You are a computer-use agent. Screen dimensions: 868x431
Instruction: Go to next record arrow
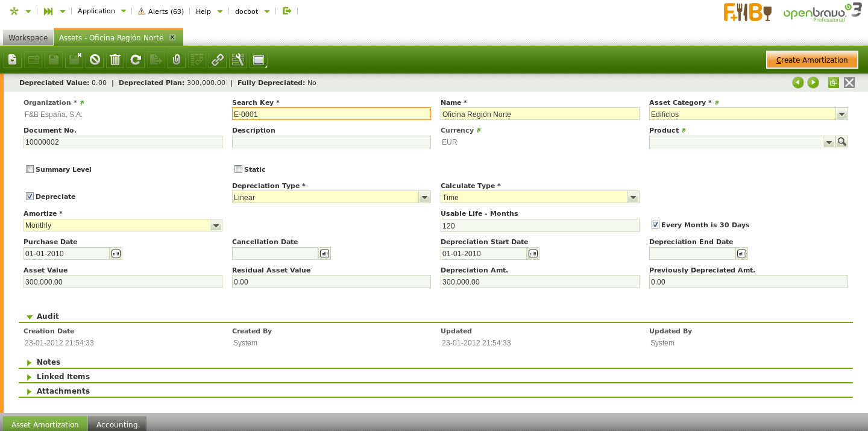pyautogui.click(x=813, y=83)
